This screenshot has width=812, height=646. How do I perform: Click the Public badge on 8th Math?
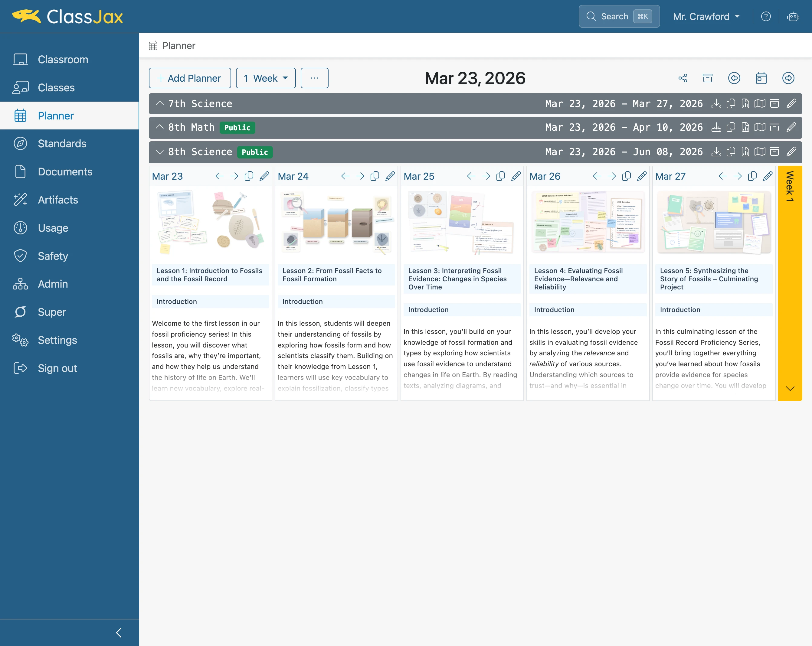point(237,128)
